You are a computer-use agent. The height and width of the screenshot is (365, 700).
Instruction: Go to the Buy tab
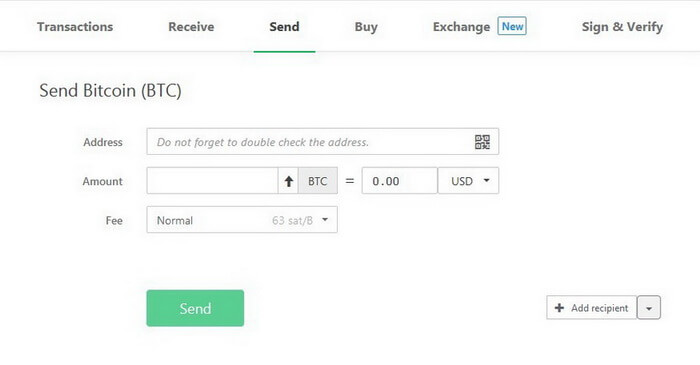click(366, 27)
